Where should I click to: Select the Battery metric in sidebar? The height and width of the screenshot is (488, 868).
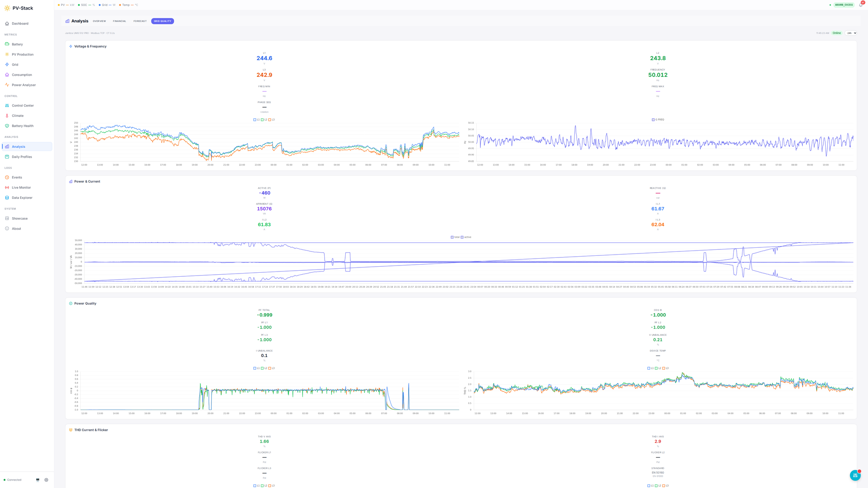pyautogui.click(x=18, y=44)
